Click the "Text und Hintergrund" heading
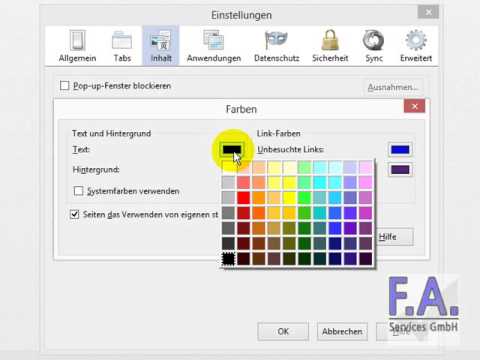This screenshot has height=360, width=480. [112, 133]
